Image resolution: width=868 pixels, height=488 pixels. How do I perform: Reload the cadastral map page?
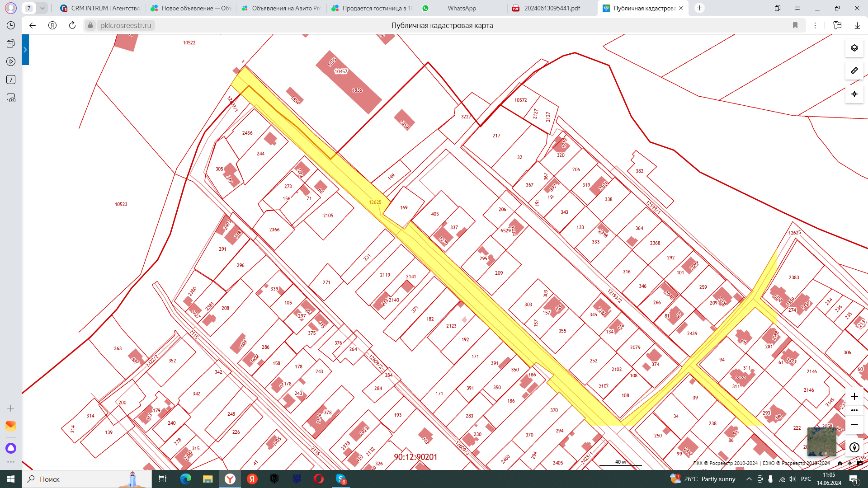(x=72, y=25)
